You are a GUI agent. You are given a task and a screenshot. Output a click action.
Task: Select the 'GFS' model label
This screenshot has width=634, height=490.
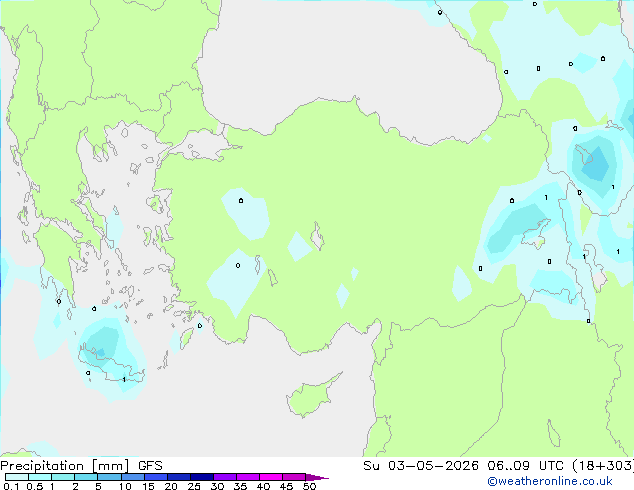150,466
